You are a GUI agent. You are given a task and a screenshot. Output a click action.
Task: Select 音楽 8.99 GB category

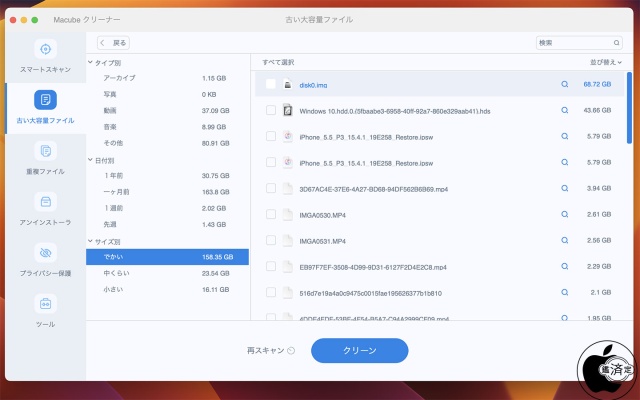pyautogui.click(x=167, y=127)
